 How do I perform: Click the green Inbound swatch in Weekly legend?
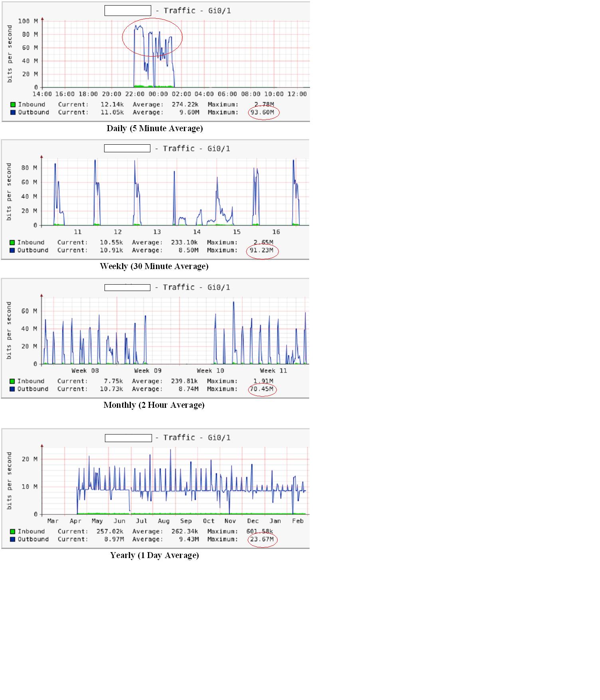click(x=12, y=243)
